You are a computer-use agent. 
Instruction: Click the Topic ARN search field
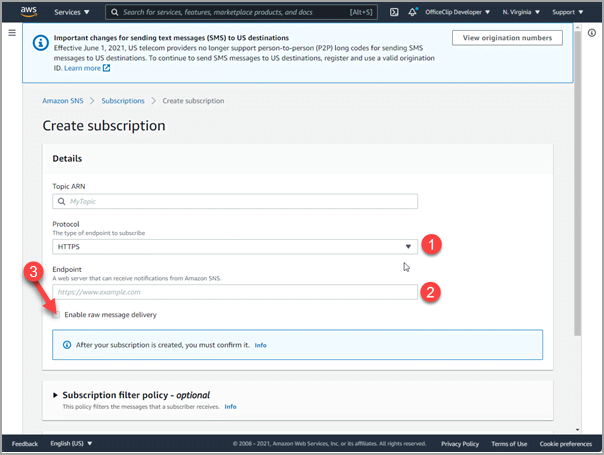pyautogui.click(x=235, y=201)
